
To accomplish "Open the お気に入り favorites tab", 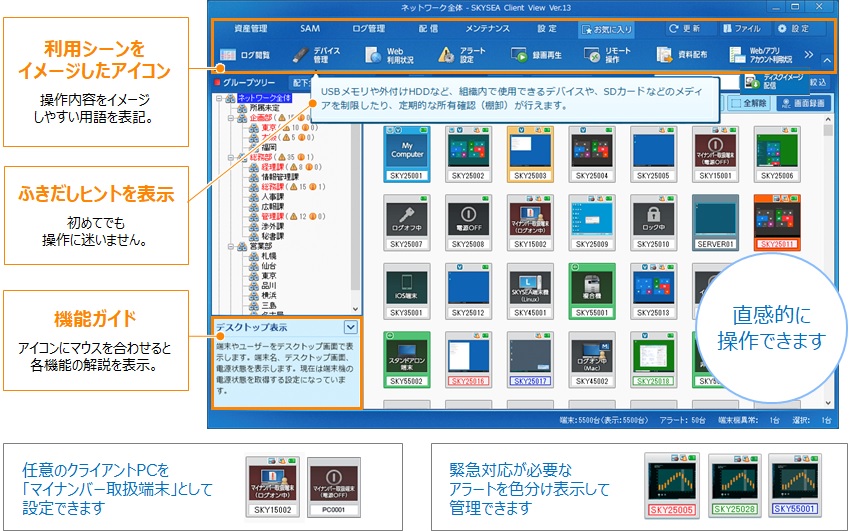I will [606, 30].
